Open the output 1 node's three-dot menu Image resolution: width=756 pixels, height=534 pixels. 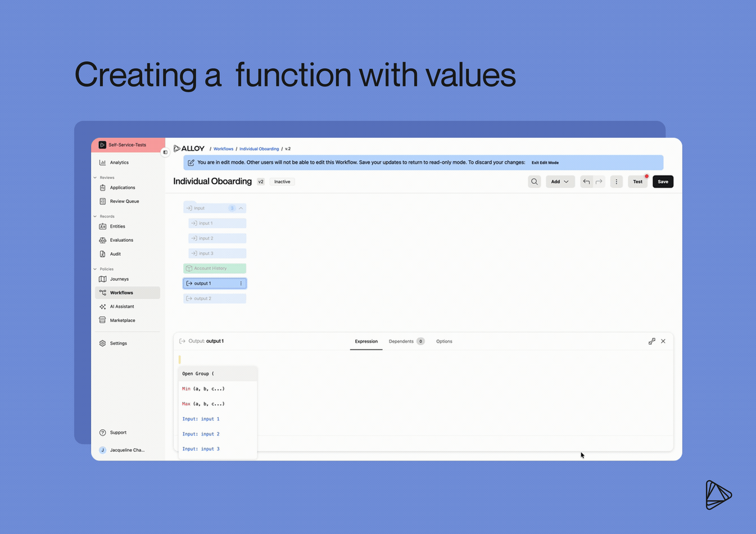click(241, 283)
